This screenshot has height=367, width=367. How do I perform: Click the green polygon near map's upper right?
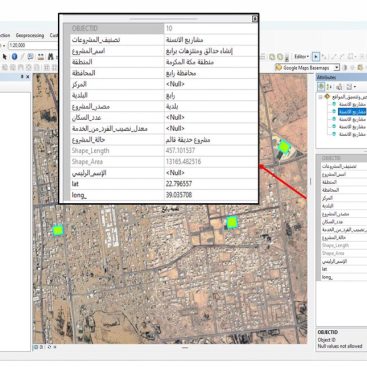click(284, 146)
